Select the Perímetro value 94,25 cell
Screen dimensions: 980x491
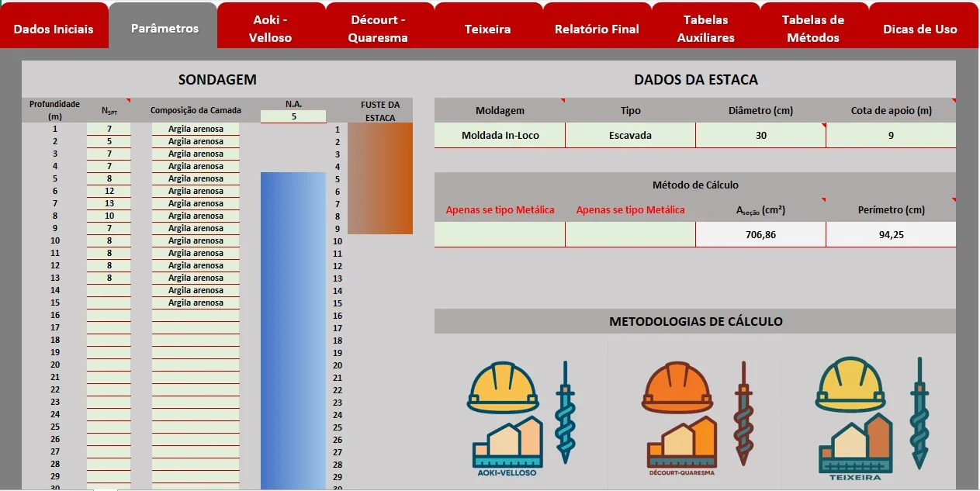891,234
